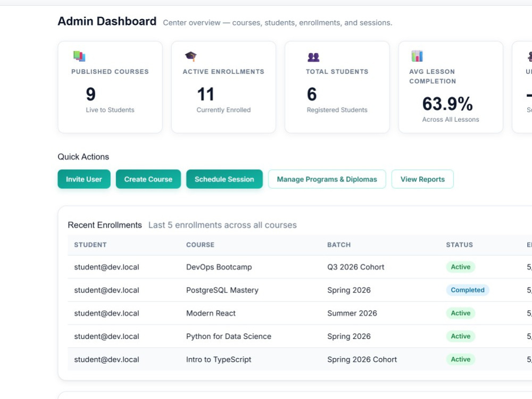
Task: Select the Total Students count 6
Action: pyautogui.click(x=312, y=94)
